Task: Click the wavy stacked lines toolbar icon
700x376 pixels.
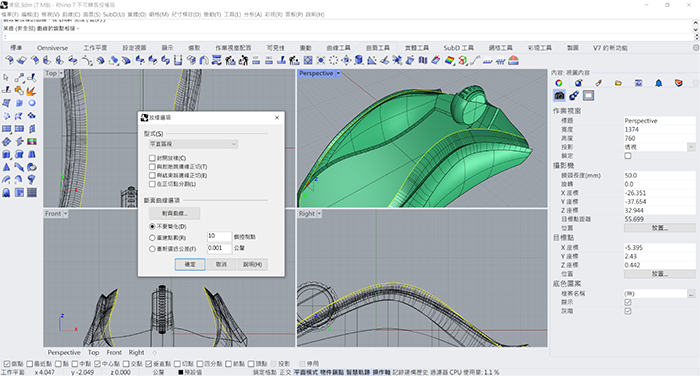Action: pyautogui.click(x=217, y=60)
